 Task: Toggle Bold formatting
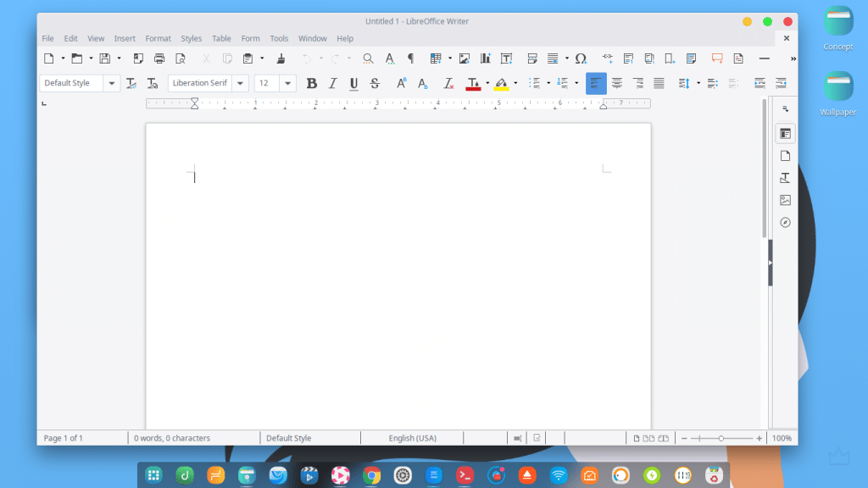tap(312, 84)
